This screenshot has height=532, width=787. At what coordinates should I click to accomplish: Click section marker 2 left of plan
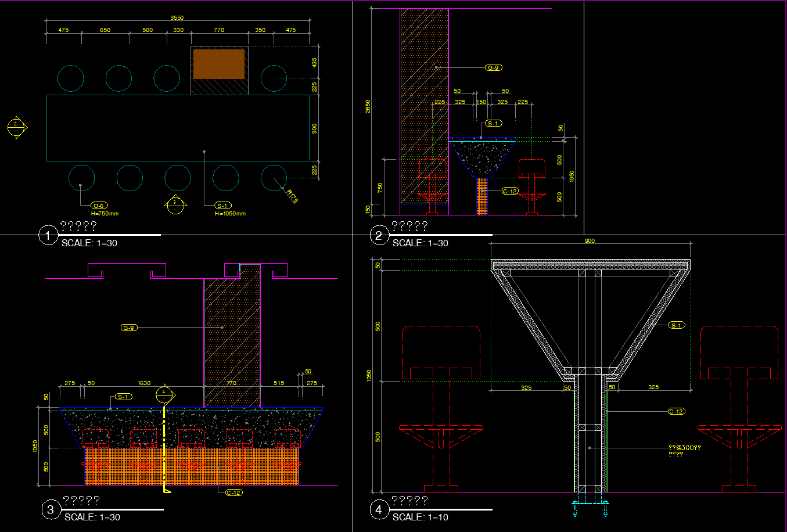(16, 127)
